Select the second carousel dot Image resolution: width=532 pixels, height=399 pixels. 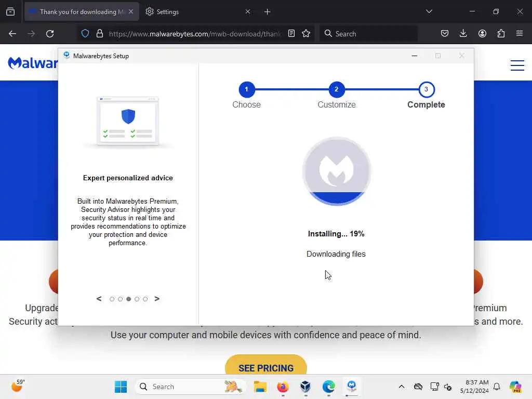(x=120, y=299)
